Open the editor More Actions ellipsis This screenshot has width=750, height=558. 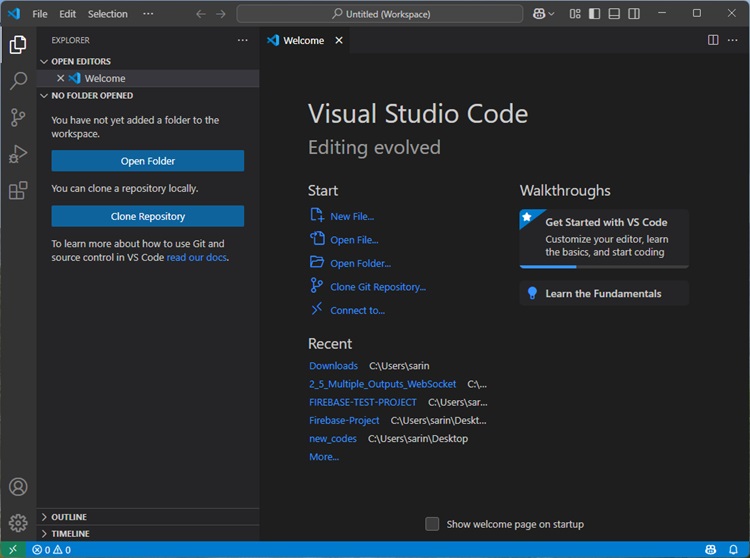[733, 40]
